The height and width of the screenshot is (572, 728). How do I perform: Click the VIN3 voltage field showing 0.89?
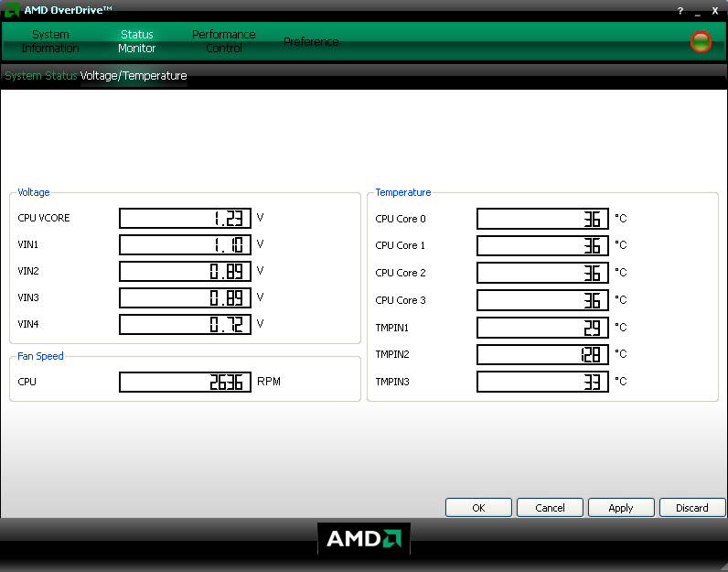pos(186,297)
